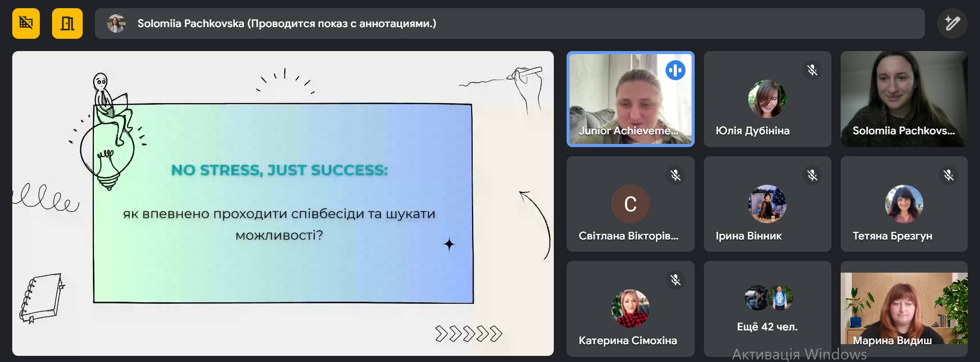Click the presentation status banner text

(286, 23)
